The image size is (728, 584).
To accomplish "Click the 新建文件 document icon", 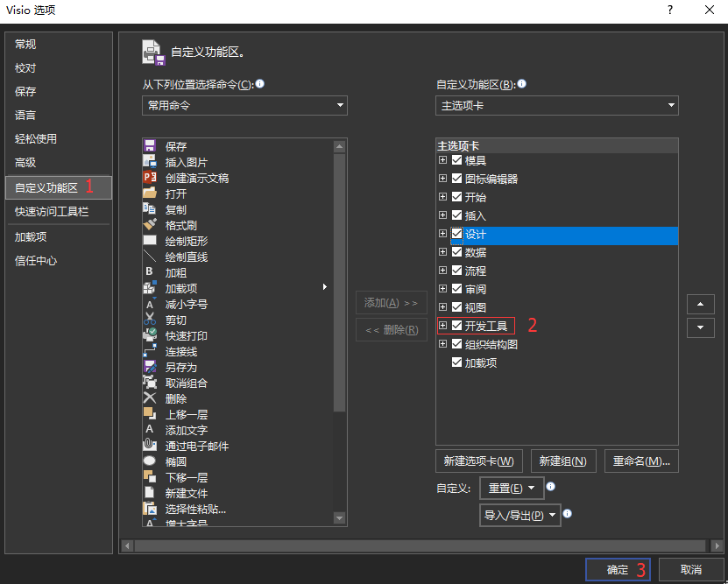I will click(150, 493).
